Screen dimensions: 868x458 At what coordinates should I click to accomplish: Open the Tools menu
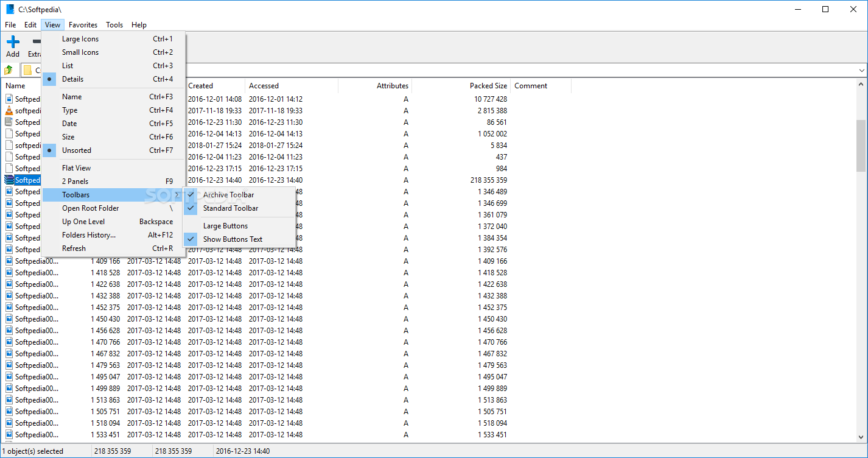114,25
